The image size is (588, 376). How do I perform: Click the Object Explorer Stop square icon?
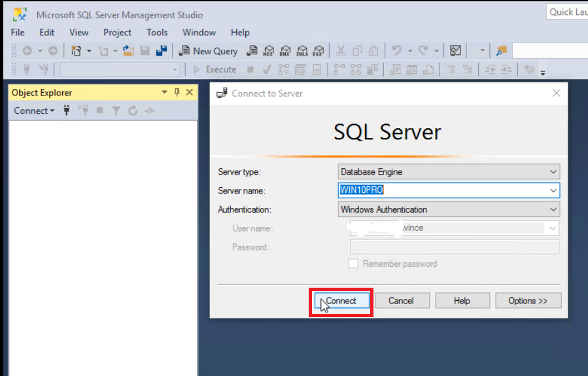pos(100,111)
